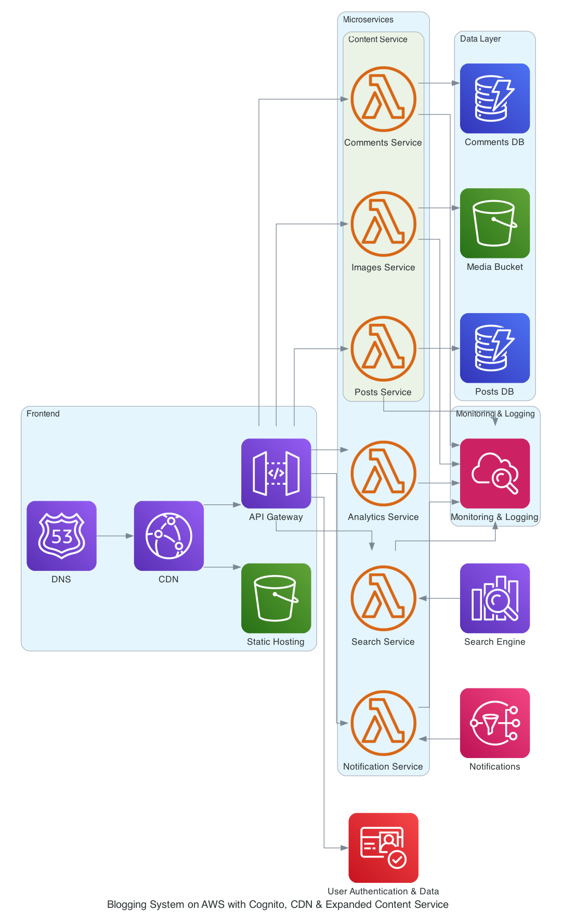The image size is (562, 924).
Task: Click the 'Blogging System on AWS' diagram title
Action: coord(278,905)
